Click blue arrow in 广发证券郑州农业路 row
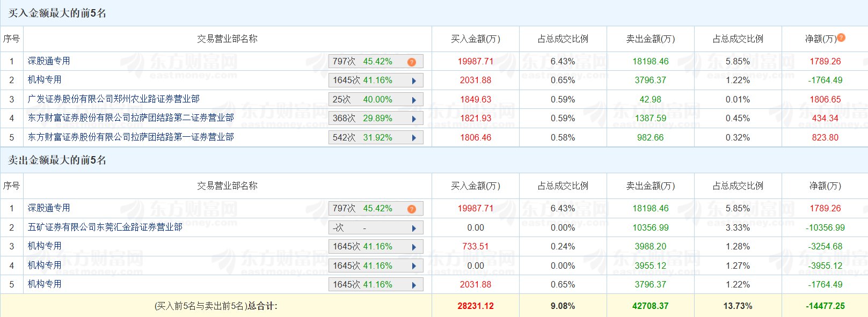Screen dimensions: 868x317 [414, 100]
